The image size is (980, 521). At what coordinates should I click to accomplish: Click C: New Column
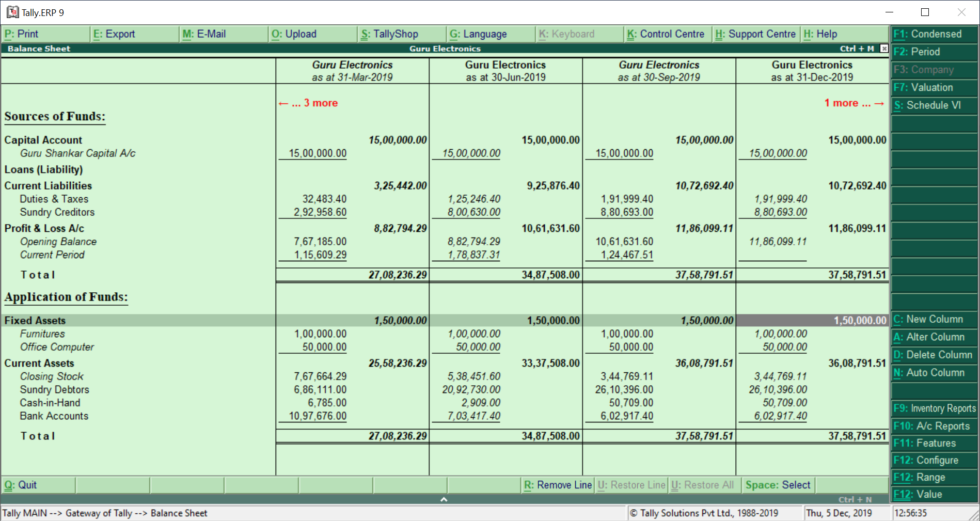(932, 319)
